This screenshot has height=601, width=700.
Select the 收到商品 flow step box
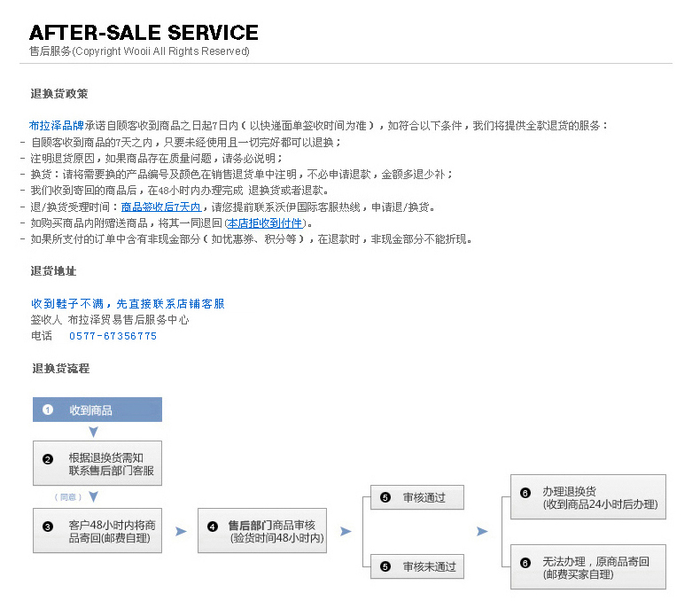tap(97, 410)
